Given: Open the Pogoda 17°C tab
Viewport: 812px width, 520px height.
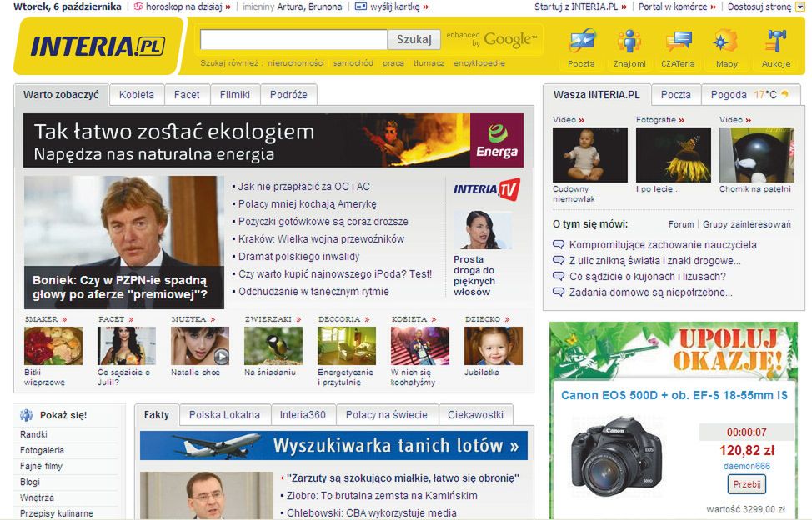Looking at the screenshot, I should tap(749, 94).
